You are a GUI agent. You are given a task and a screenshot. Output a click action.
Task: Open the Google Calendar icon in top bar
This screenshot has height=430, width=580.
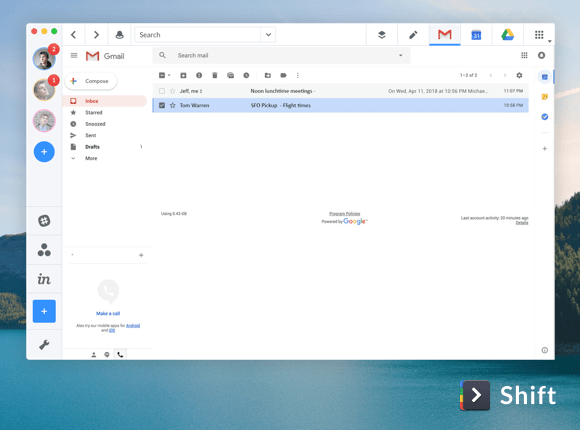476,35
